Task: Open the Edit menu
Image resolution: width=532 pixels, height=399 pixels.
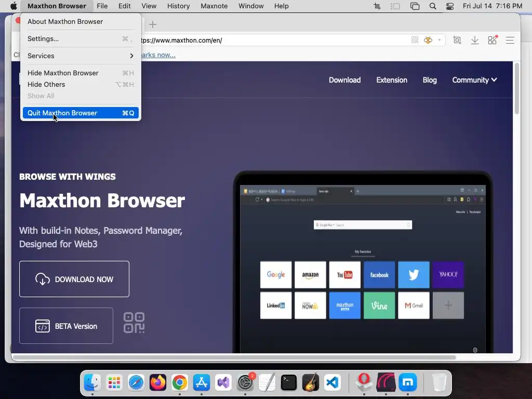Action: click(125, 6)
